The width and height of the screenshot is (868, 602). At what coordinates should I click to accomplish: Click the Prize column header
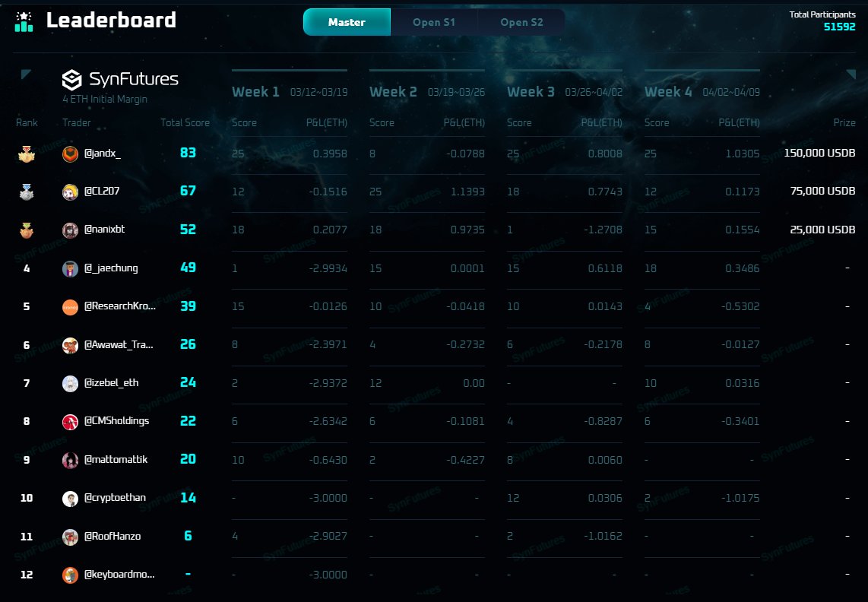coord(844,122)
